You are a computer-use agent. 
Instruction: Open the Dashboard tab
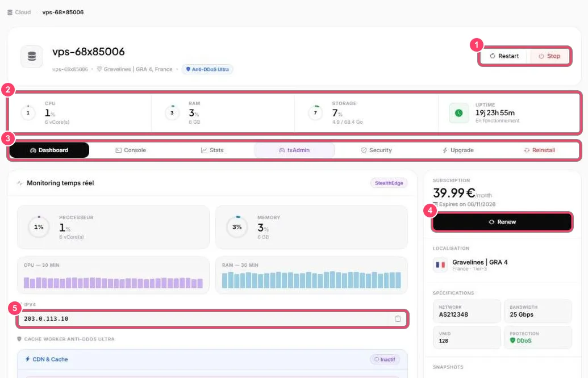(x=49, y=150)
